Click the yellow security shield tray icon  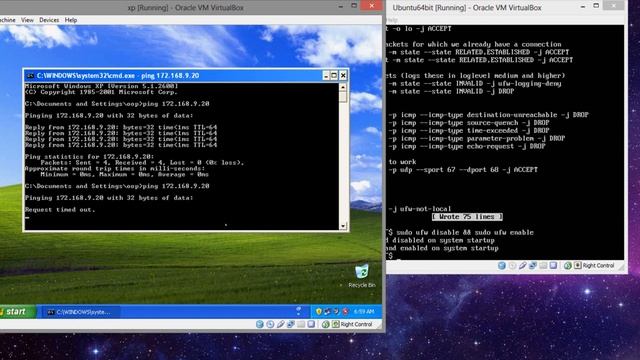319,311
